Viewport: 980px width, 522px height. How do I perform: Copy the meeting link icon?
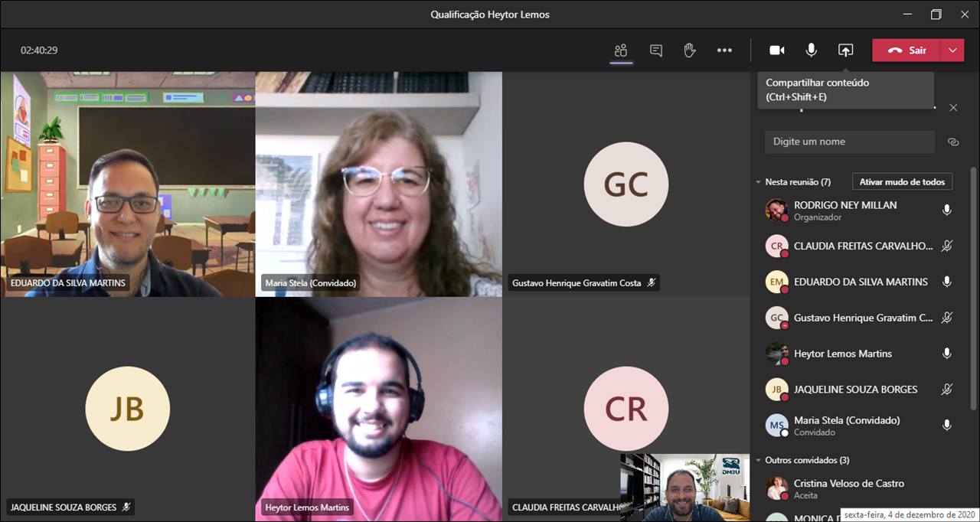tap(953, 142)
